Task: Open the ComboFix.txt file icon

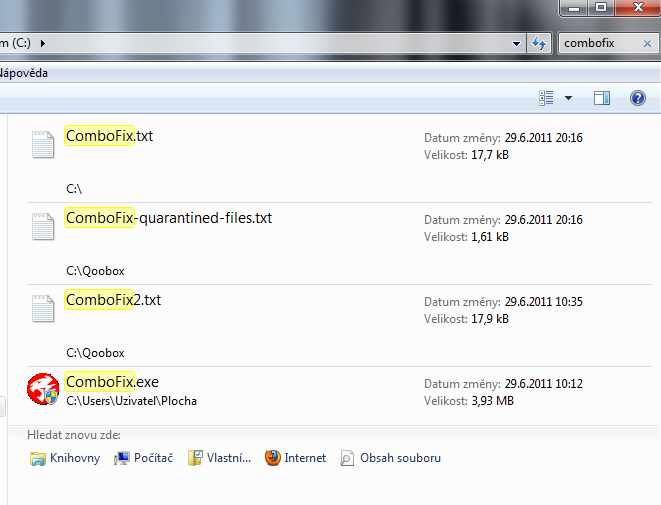Action: point(43,144)
